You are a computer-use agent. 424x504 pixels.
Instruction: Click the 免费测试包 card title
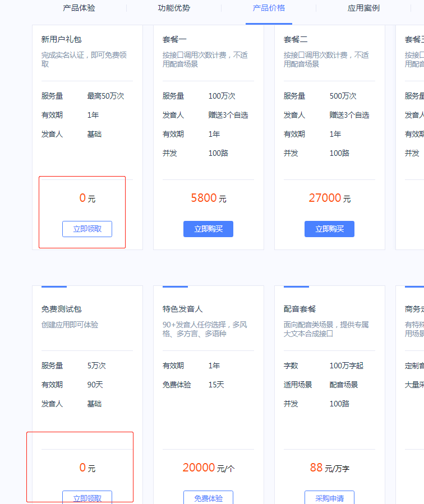click(x=61, y=309)
